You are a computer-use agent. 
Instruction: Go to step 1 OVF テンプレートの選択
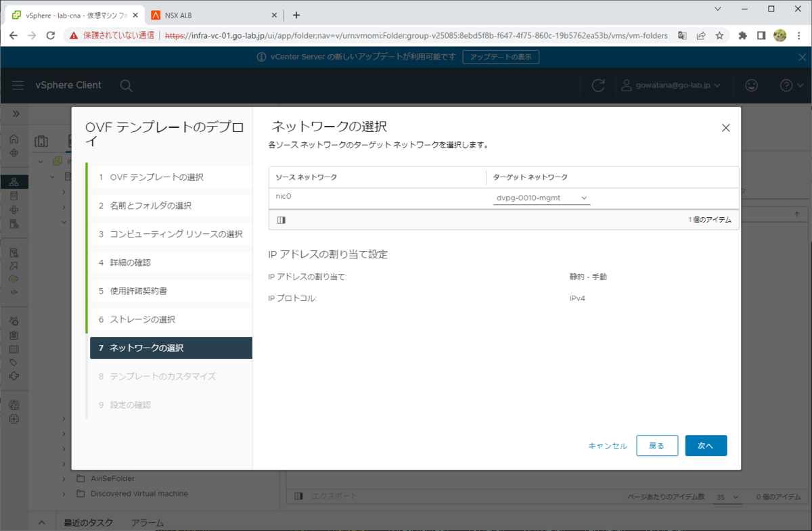pos(171,177)
